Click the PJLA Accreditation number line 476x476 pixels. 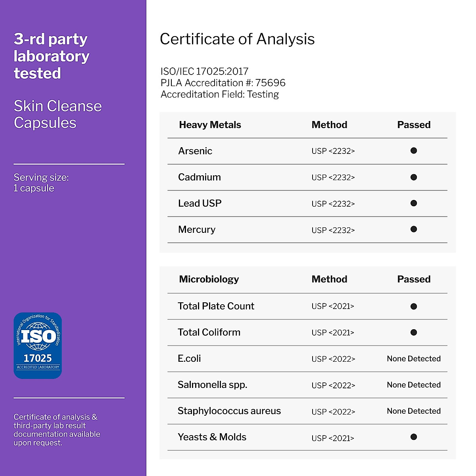coord(223,83)
